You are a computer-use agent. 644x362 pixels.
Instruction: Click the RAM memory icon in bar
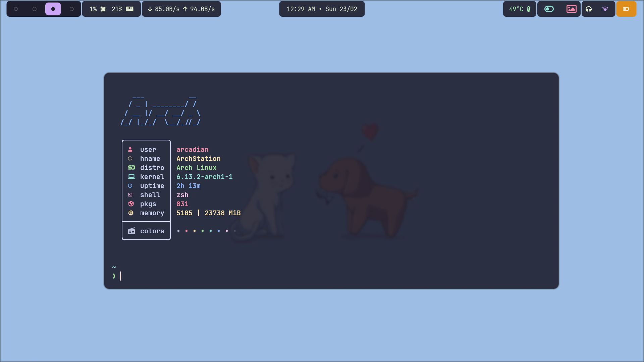[x=129, y=9]
